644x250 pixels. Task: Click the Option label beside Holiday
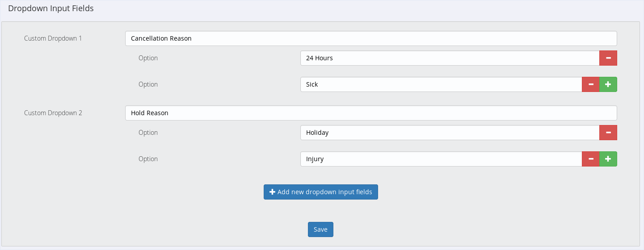[x=148, y=133]
